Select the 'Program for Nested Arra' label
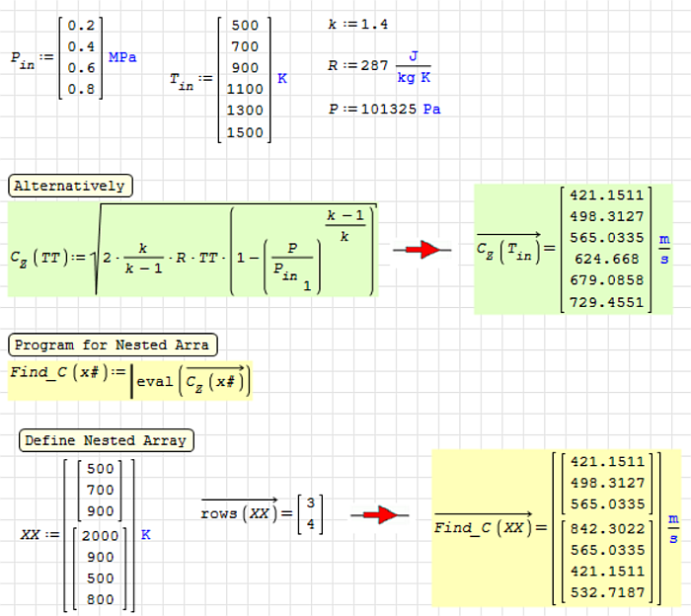The image size is (691, 616). pos(114,345)
